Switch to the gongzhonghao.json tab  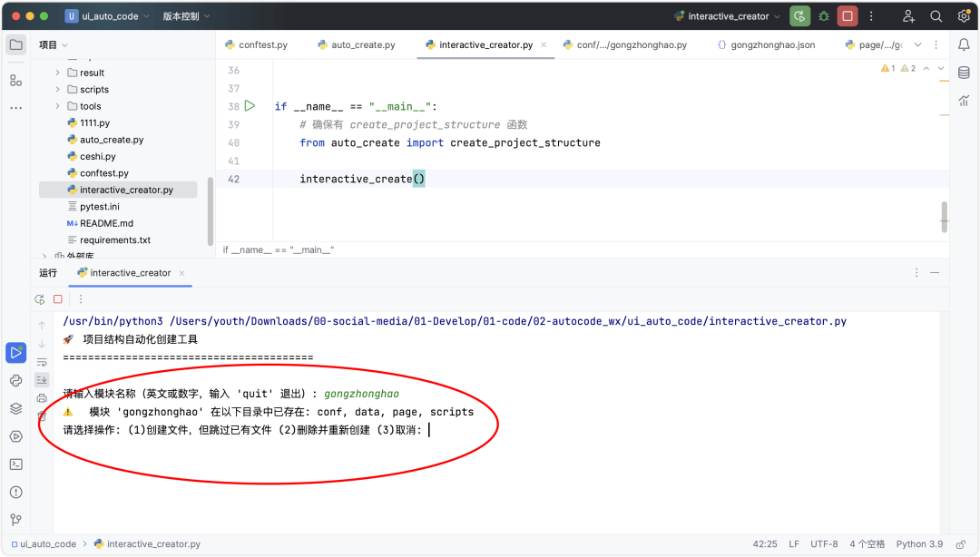pyautogui.click(x=766, y=45)
